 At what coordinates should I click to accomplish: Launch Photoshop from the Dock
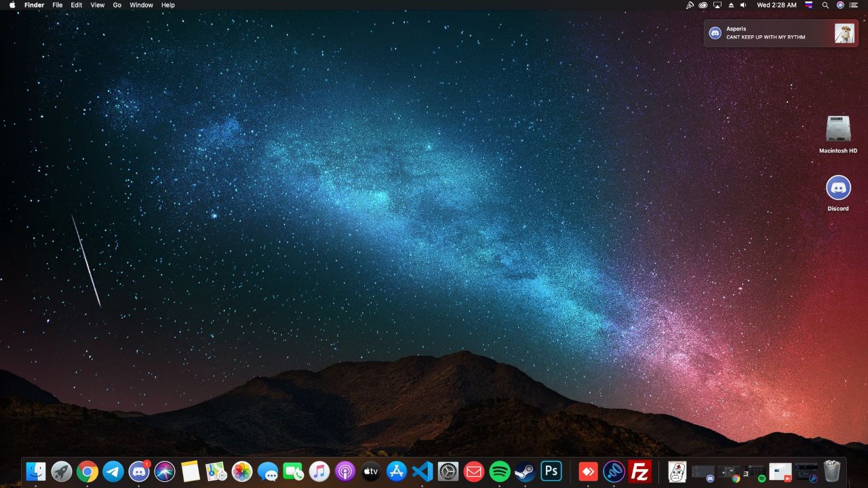tap(551, 471)
